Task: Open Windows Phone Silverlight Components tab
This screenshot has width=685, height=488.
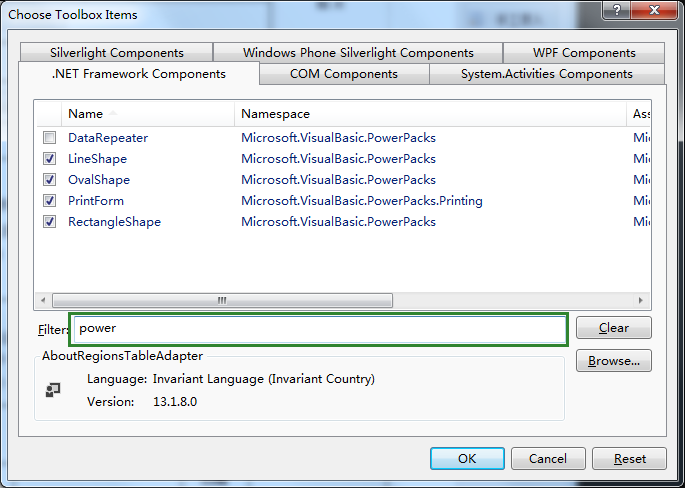Action: (358, 52)
